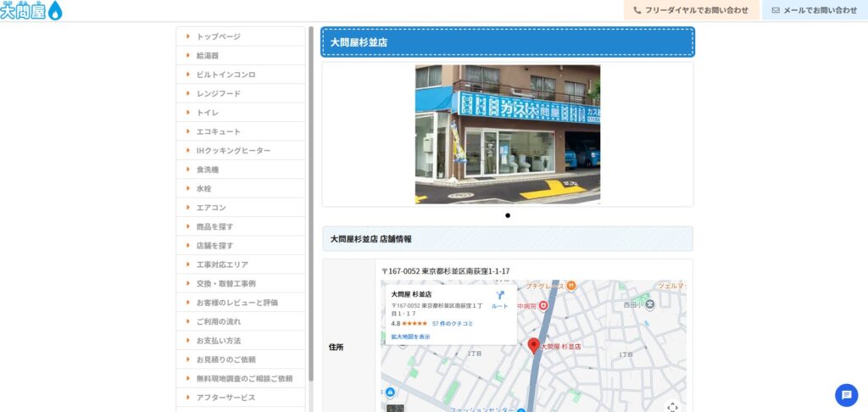Open the chat widget bubble icon
Image resolution: width=868 pixels, height=412 pixels.
(x=846, y=395)
